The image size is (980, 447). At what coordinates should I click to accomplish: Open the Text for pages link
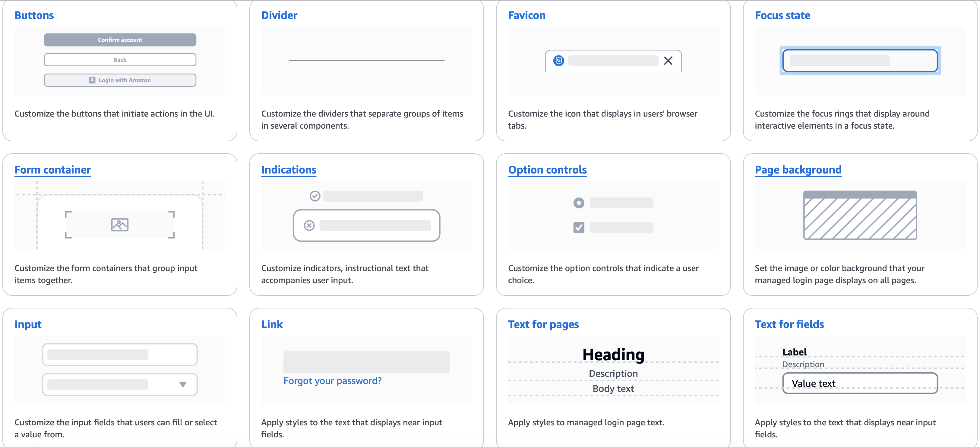point(543,325)
